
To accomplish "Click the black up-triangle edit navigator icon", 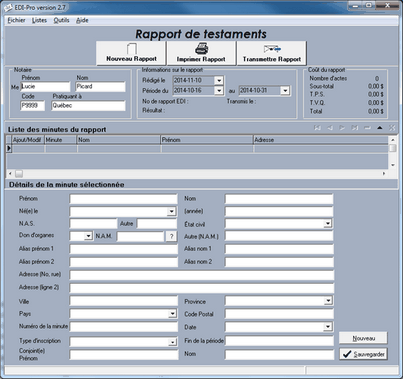I will (379, 128).
